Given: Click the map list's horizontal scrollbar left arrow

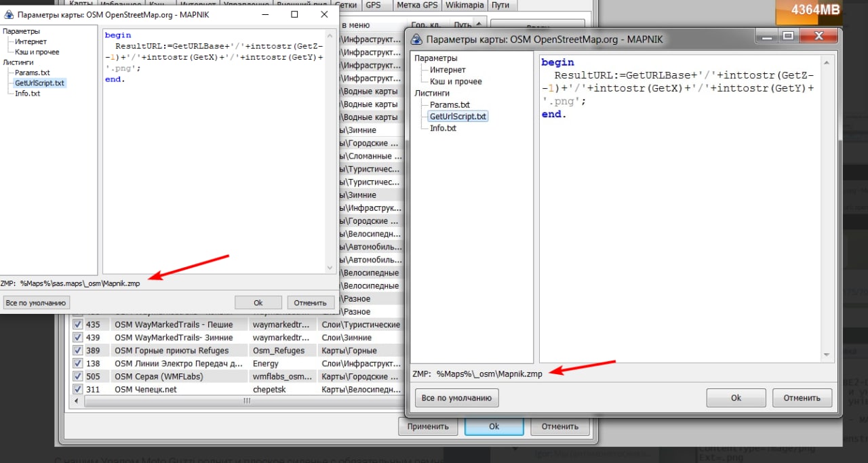Looking at the screenshot, I should point(77,402).
